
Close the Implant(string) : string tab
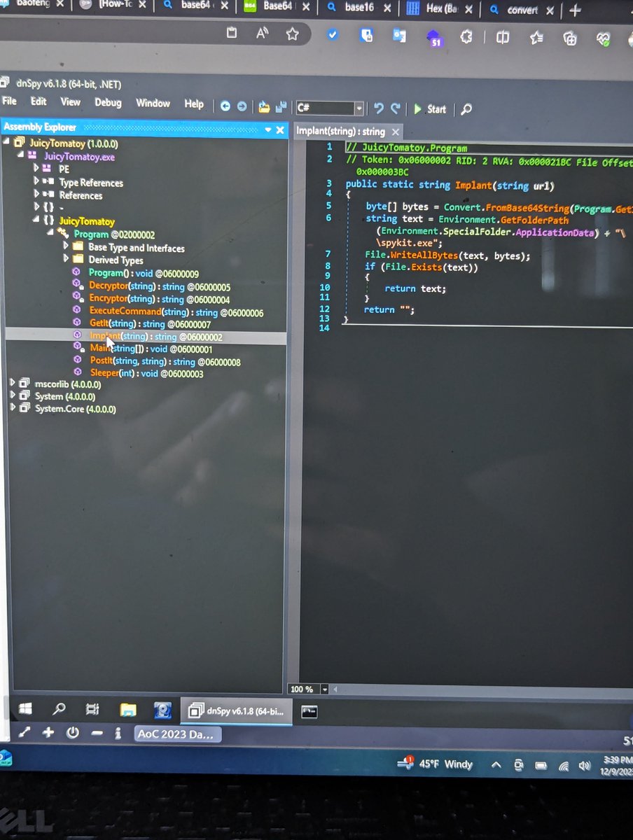tap(395, 132)
